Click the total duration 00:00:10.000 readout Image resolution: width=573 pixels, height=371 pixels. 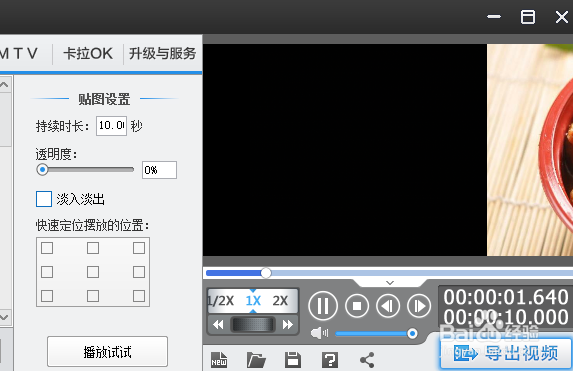point(506,317)
